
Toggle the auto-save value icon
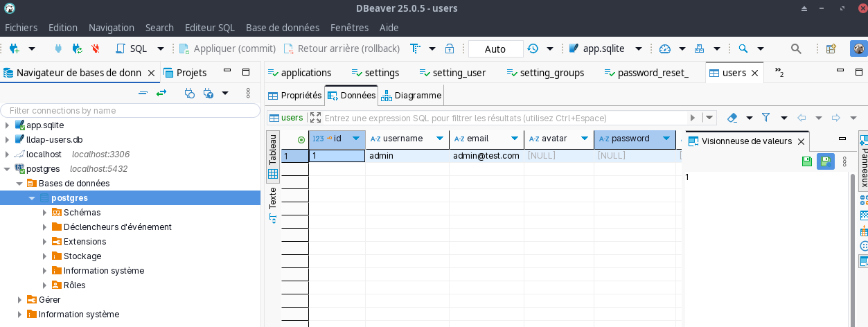[825, 161]
